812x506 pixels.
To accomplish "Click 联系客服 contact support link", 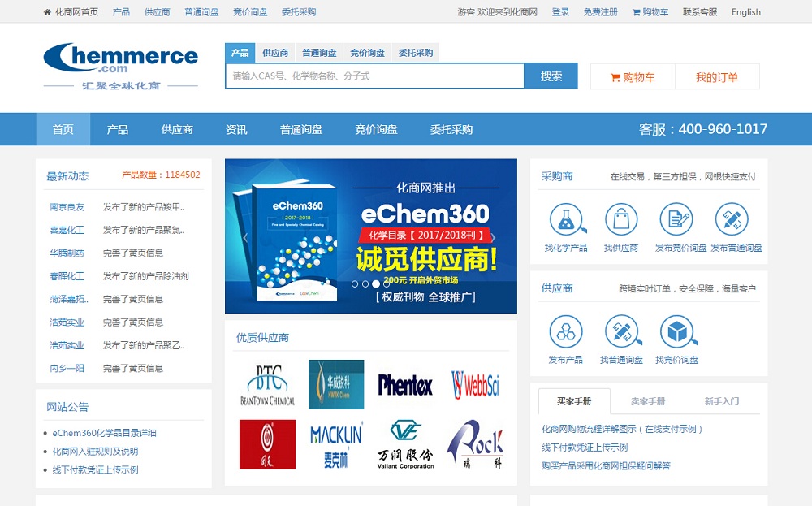I will coord(700,12).
